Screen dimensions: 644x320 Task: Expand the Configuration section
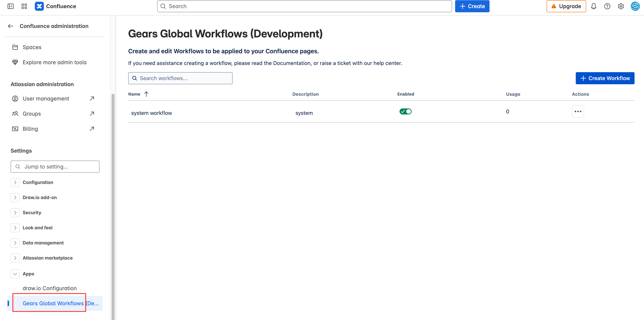point(15,182)
